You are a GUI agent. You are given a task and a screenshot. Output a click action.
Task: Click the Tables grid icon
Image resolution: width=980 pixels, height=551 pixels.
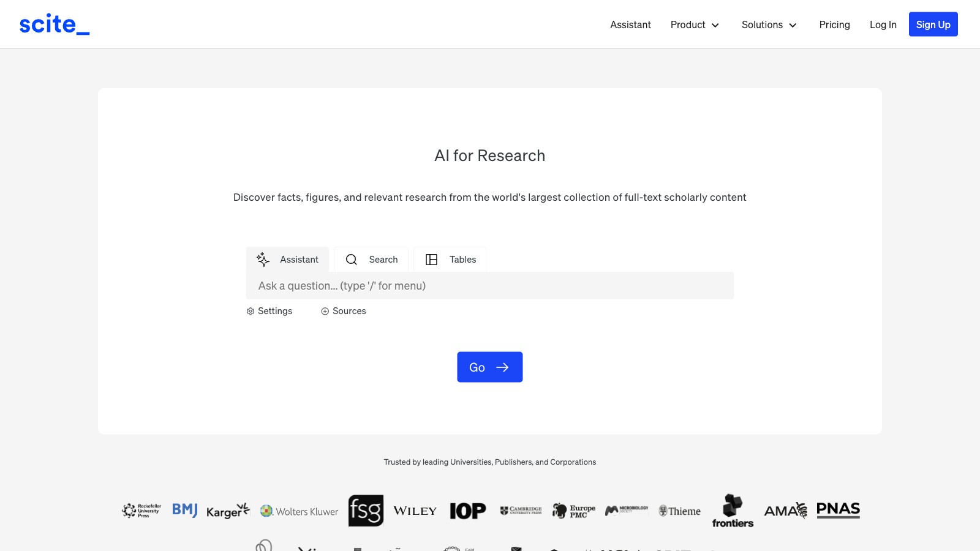pyautogui.click(x=431, y=260)
